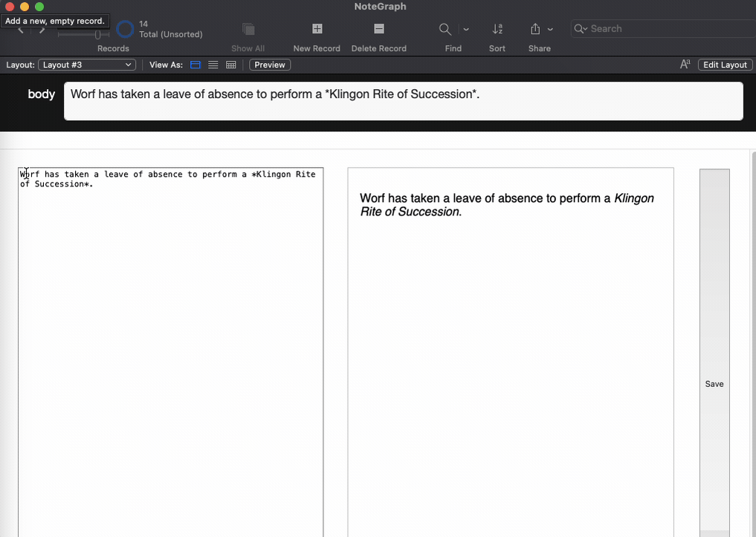Image resolution: width=756 pixels, height=537 pixels.
Task: Click the Preview button
Action: click(x=269, y=65)
